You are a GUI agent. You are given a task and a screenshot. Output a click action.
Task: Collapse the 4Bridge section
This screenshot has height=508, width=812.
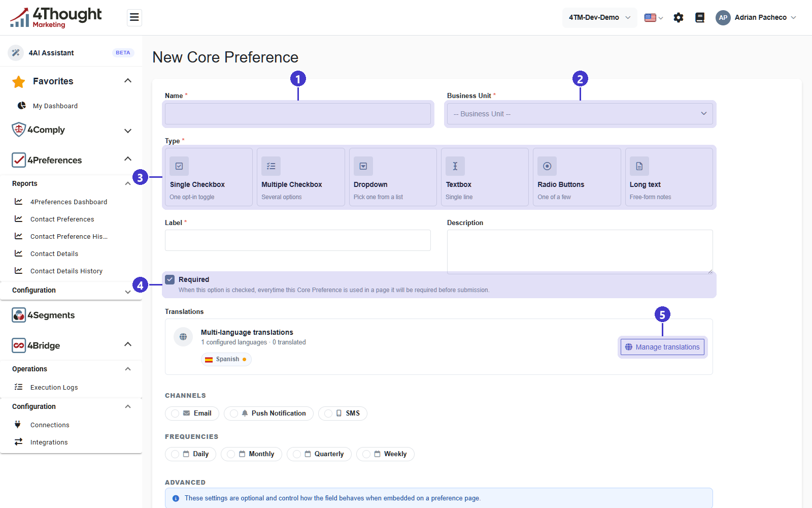pos(128,344)
